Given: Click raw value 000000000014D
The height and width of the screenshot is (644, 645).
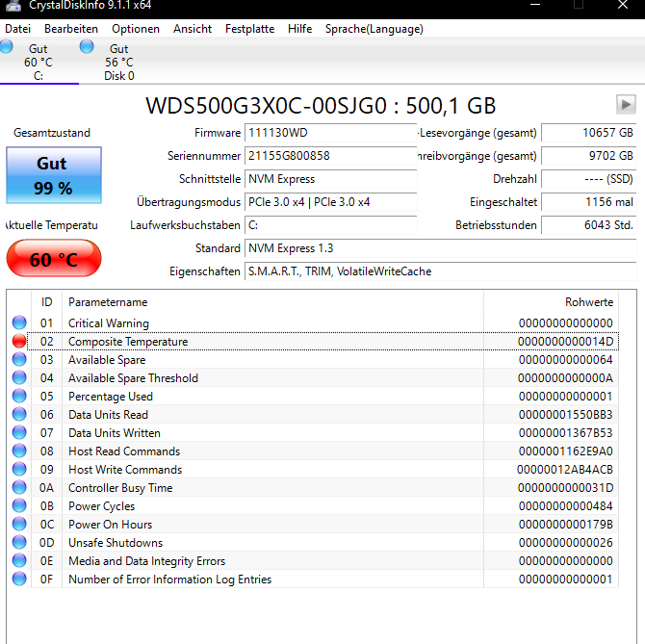Looking at the screenshot, I should pyautogui.click(x=566, y=342).
